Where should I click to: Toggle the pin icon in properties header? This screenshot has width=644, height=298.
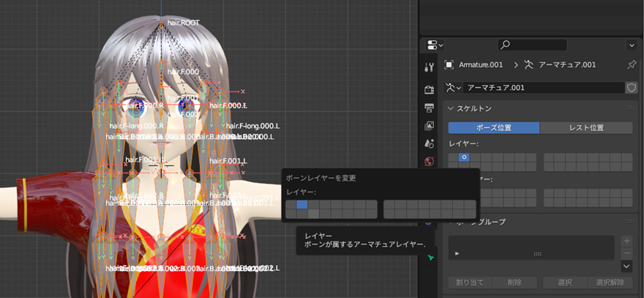632,65
